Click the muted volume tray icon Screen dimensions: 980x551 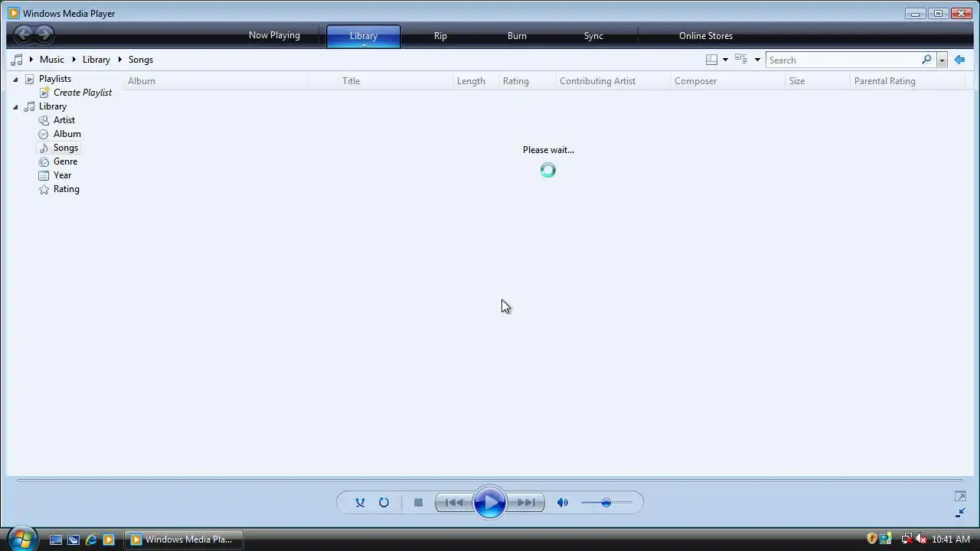pos(921,539)
